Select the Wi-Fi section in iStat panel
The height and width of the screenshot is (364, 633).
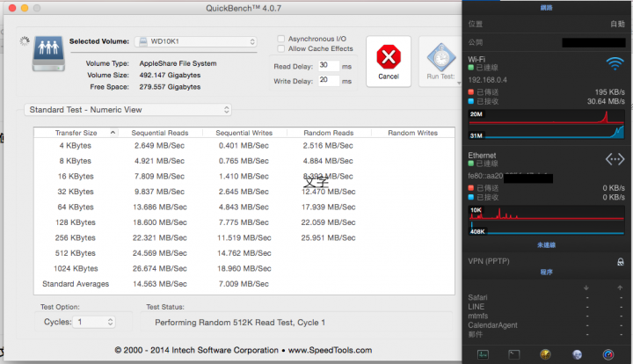tap(546, 98)
